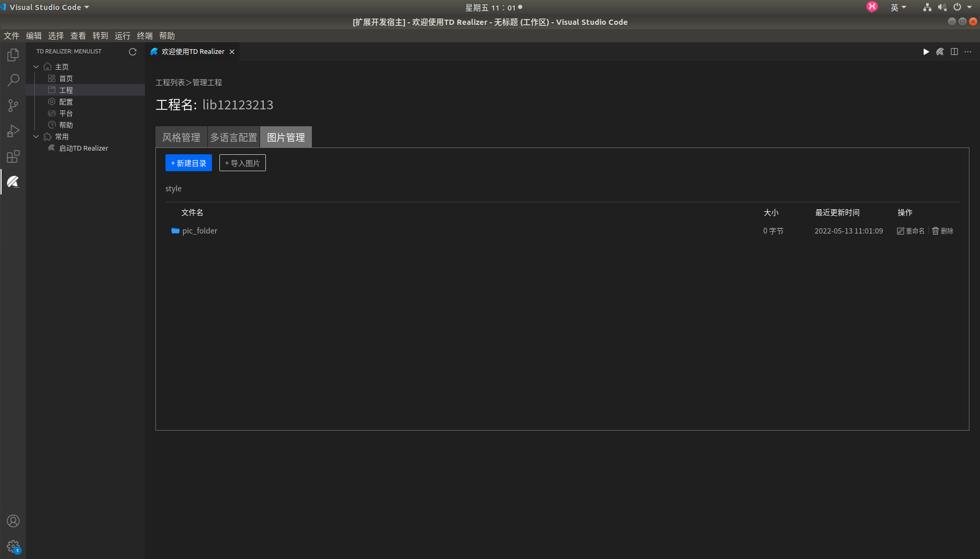
Task: Collapse the 常用 tree section
Action: (x=36, y=137)
